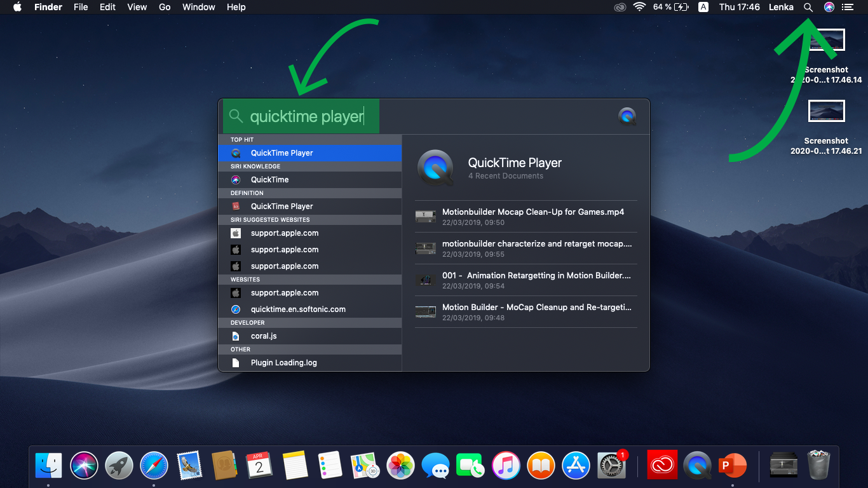Launch Siri from the Dock

(x=84, y=466)
